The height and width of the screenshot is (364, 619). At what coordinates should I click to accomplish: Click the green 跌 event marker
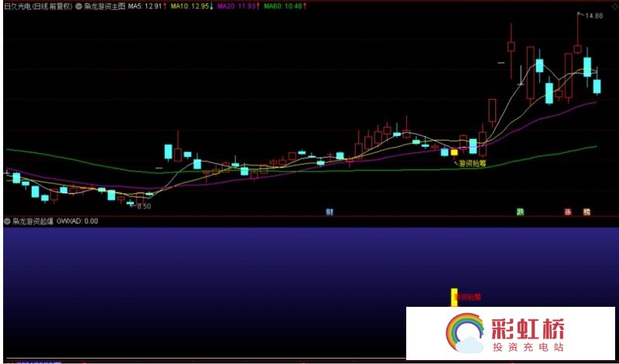click(520, 212)
